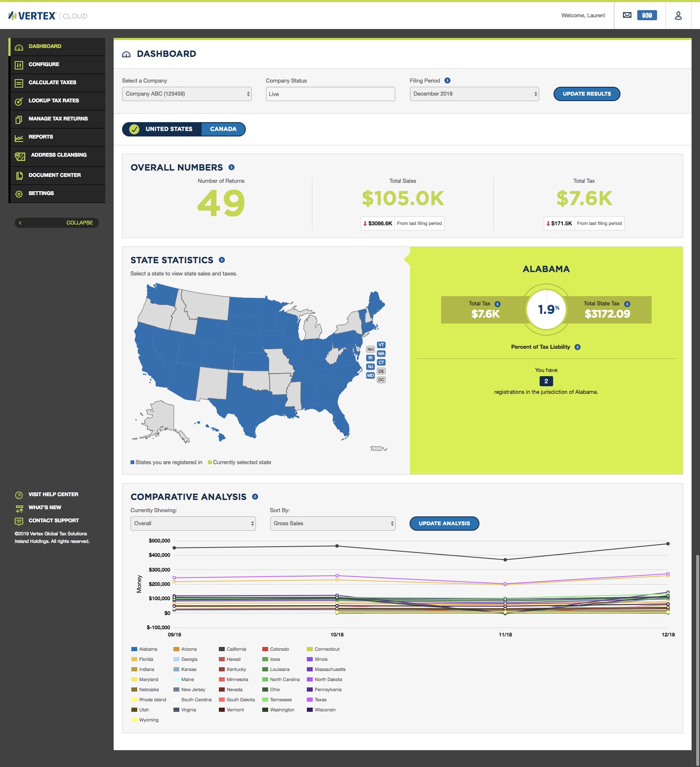Viewport: 700px width, 767px height.
Task: Select United States country toggle
Action: (x=162, y=129)
